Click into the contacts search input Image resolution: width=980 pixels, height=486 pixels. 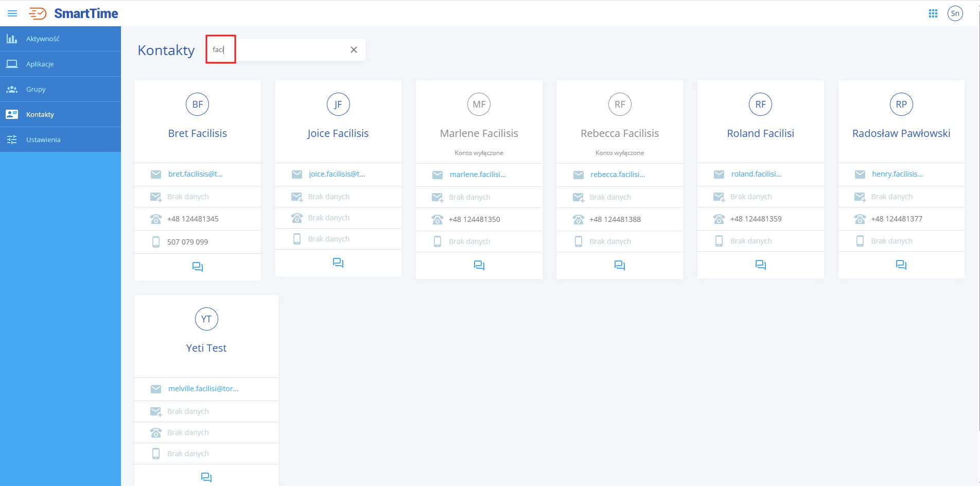click(x=283, y=50)
